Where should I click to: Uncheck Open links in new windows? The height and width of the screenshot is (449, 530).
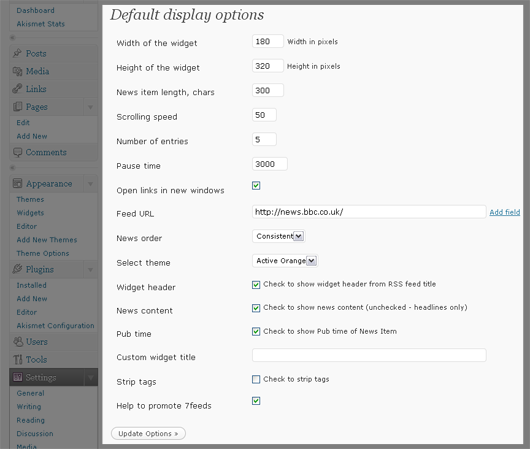[x=256, y=186]
